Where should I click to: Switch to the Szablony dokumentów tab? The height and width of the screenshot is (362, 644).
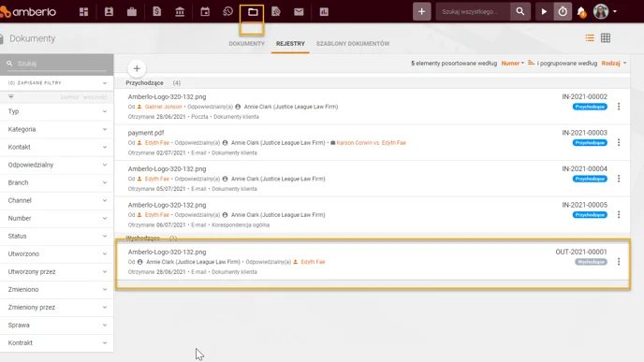(x=353, y=44)
